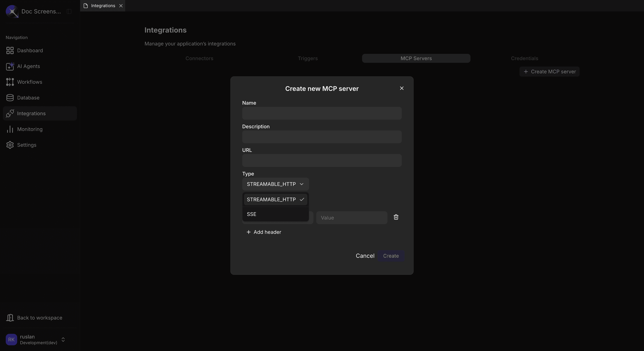The image size is (644, 351).
Task: Open the STREAMABLE_HTTP type dropdown
Action: click(275, 184)
